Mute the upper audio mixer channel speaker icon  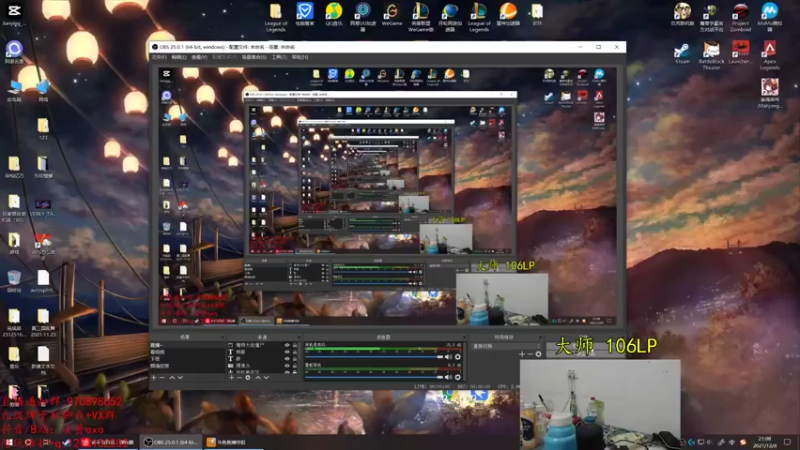pyautogui.click(x=448, y=357)
